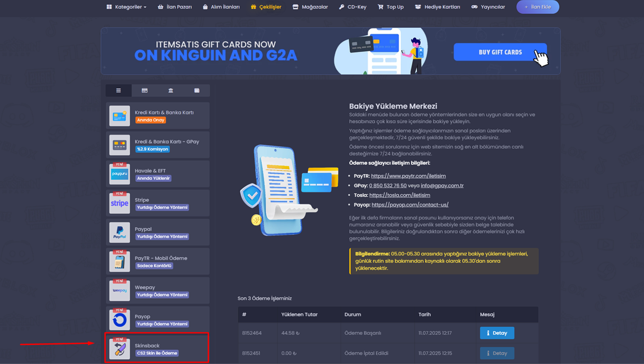Viewport: 644px width, 364px height.
Task: Select the Payop payment method label
Action: [x=143, y=316]
